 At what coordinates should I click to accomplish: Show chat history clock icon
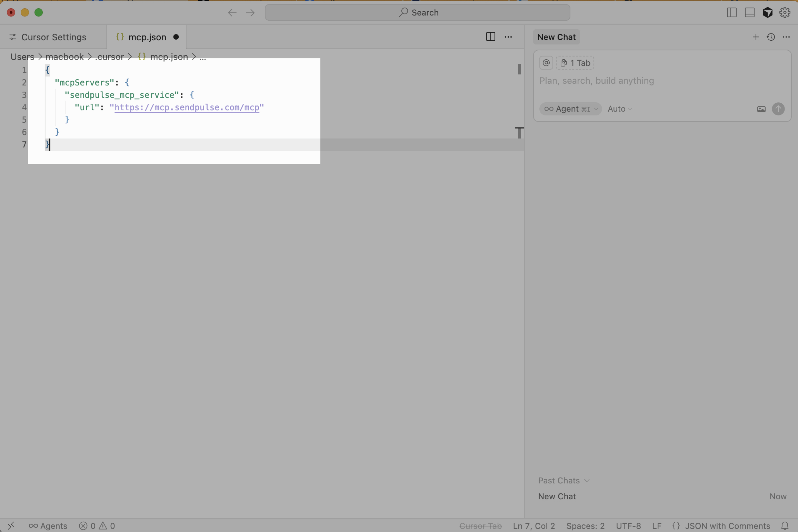[x=771, y=37]
